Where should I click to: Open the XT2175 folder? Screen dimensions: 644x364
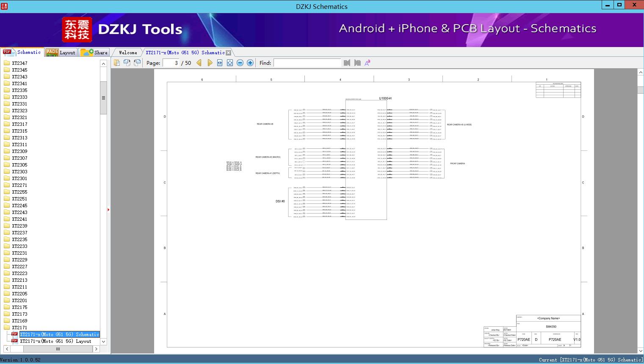[19, 307]
